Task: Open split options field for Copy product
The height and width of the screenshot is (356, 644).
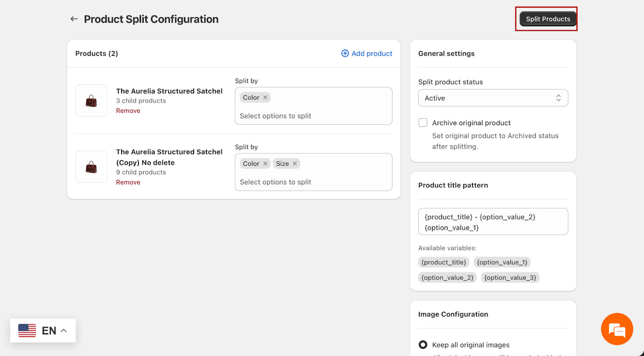Action: click(x=313, y=182)
